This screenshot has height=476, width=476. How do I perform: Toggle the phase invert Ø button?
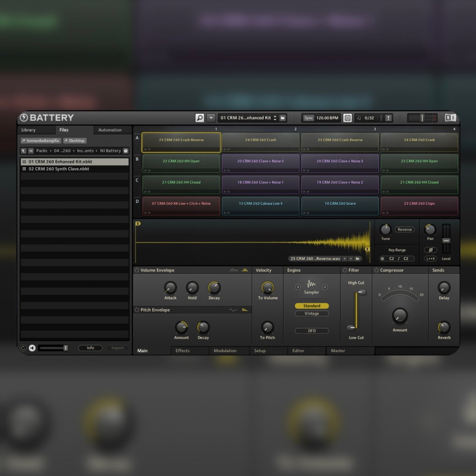click(x=430, y=250)
